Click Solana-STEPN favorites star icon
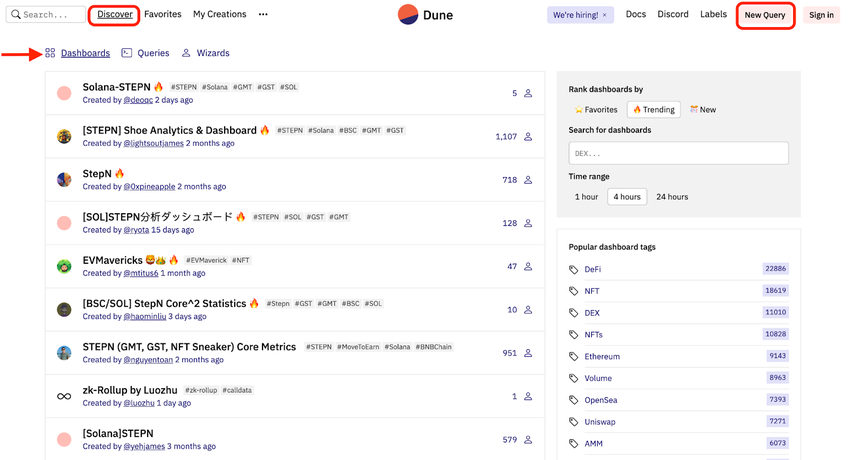The image size is (850, 460). pyautogui.click(x=528, y=93)
